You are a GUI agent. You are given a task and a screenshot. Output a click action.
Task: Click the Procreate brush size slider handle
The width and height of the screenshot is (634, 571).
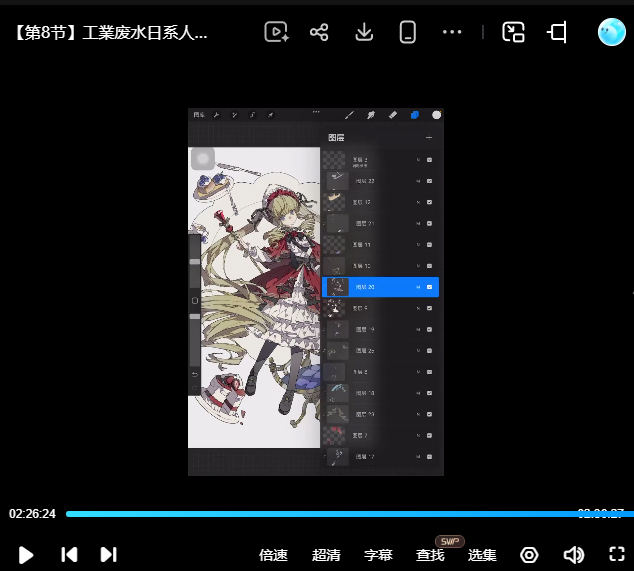(195, 262)
